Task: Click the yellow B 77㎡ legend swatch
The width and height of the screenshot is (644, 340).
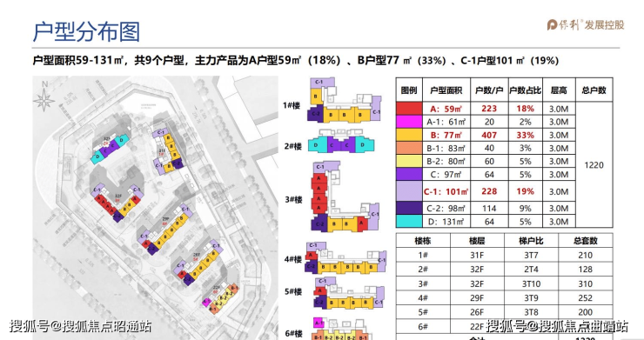Action: pyautogui.click(x=409, y=135)
